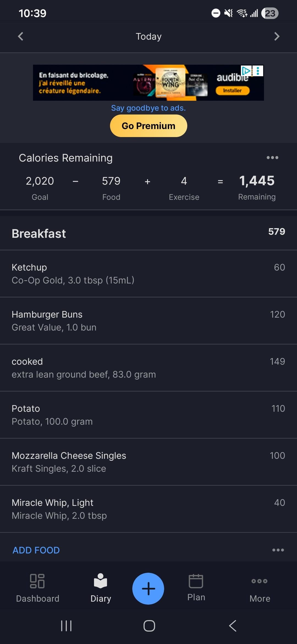Open the Plan calendar tab

tap(196, 588)
